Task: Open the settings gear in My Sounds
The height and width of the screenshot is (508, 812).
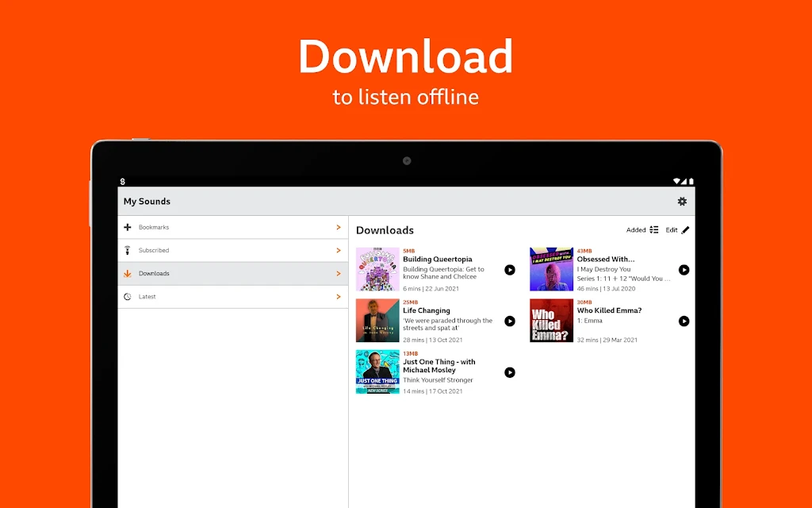Action: pyautogui.click(x=682, y=201)
